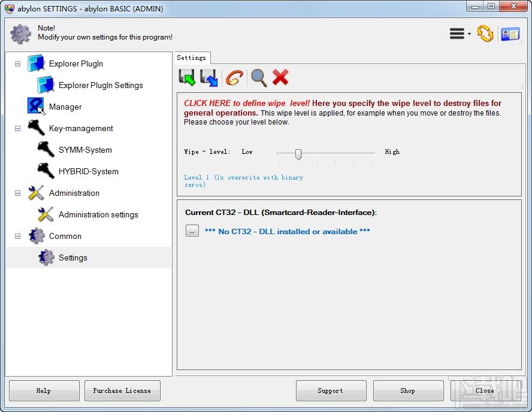Select Key-management tree item
The height and width of the screenshot is (412, 532).
[x=81, y=128]
